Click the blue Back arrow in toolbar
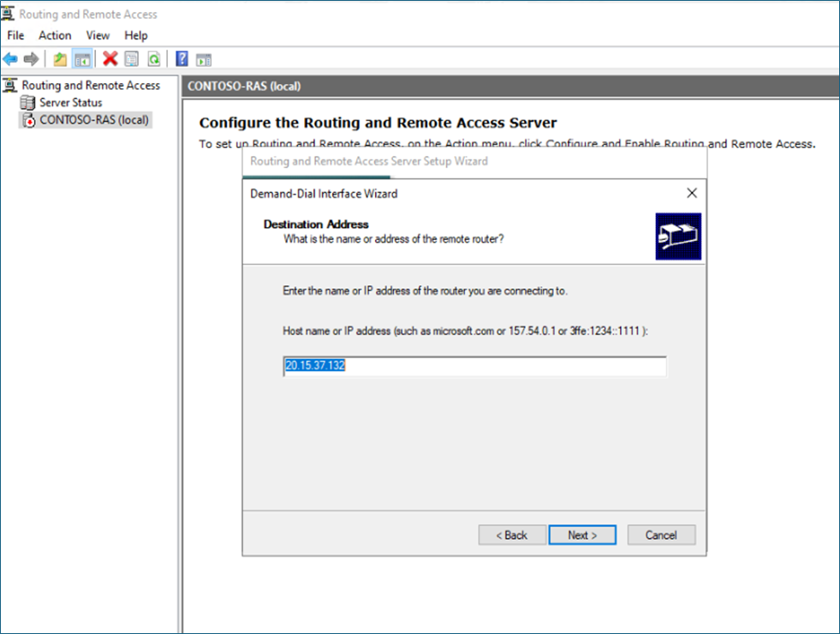This screenshot has width=840, height=634. 10,59
